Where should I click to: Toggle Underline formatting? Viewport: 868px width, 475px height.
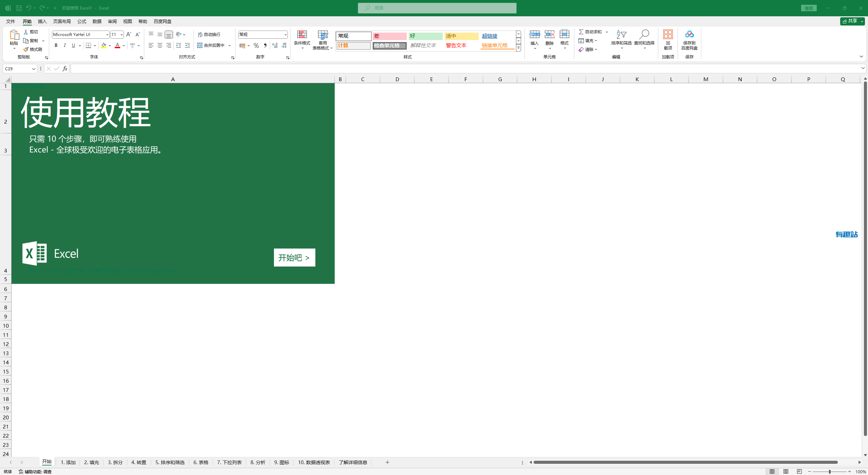(x=73, y=45)
